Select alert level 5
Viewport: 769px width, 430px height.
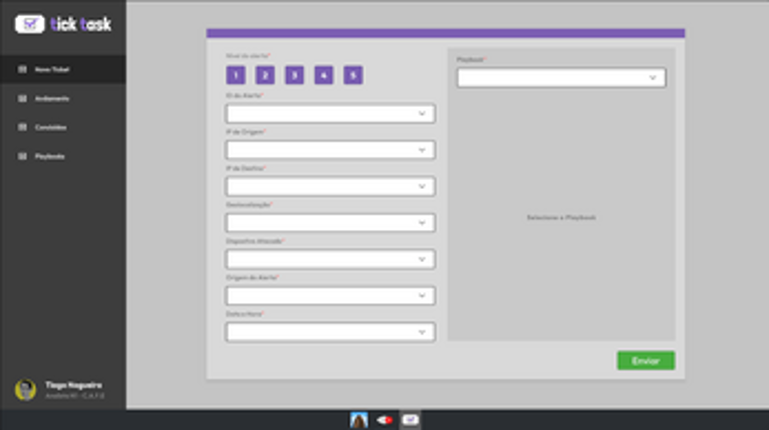pos(353,75)
